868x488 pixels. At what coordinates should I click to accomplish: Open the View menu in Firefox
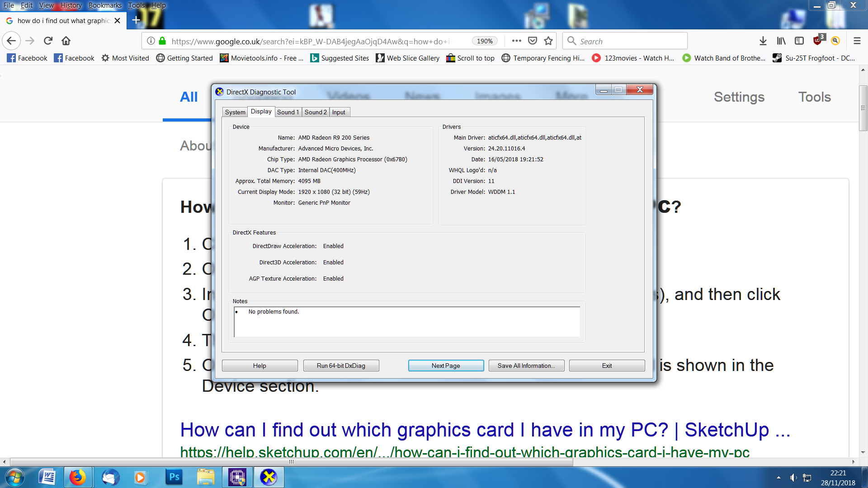tap(46, 5)
